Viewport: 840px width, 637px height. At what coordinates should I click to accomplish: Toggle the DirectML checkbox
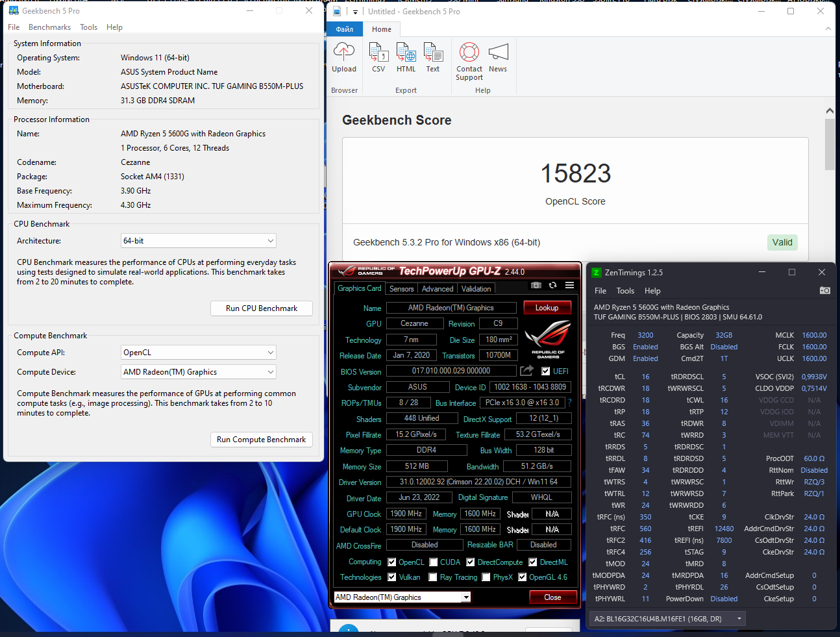[532, 562]
